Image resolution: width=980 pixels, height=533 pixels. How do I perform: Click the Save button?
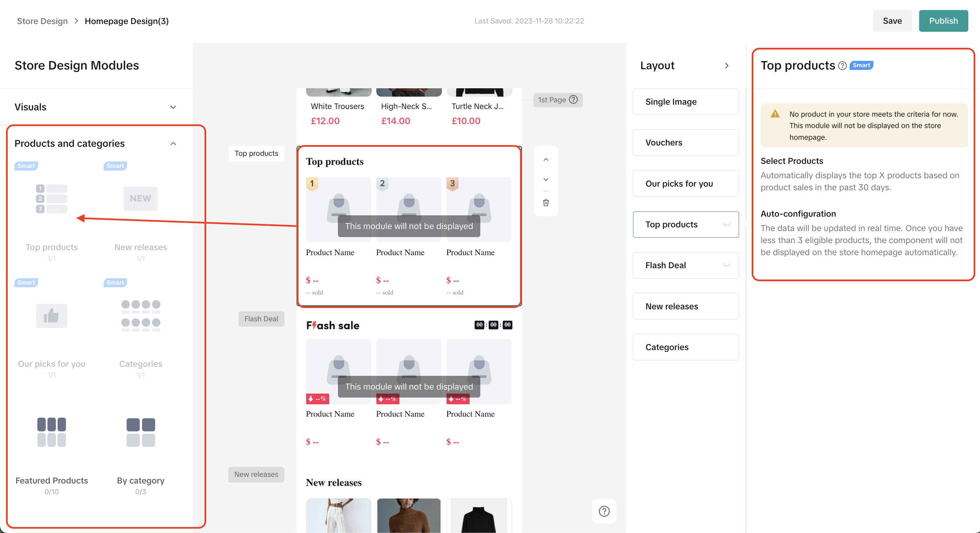pyautogui.click(x=892, y=21)
